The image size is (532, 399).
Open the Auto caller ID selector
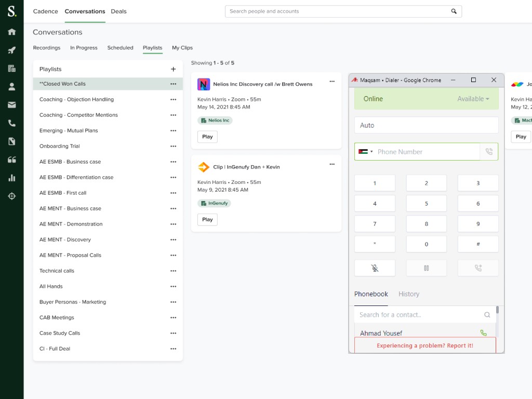point(426,125)
